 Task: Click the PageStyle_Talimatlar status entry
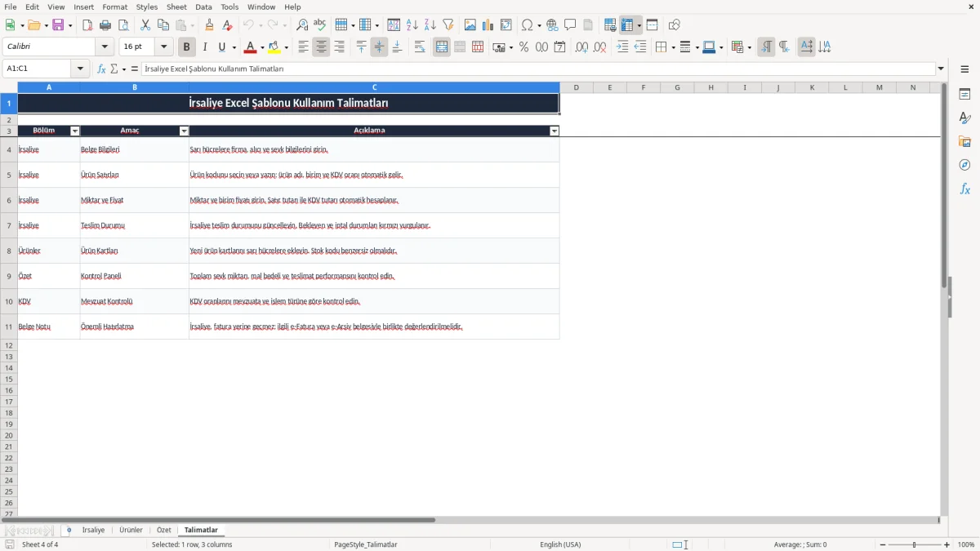365,544
